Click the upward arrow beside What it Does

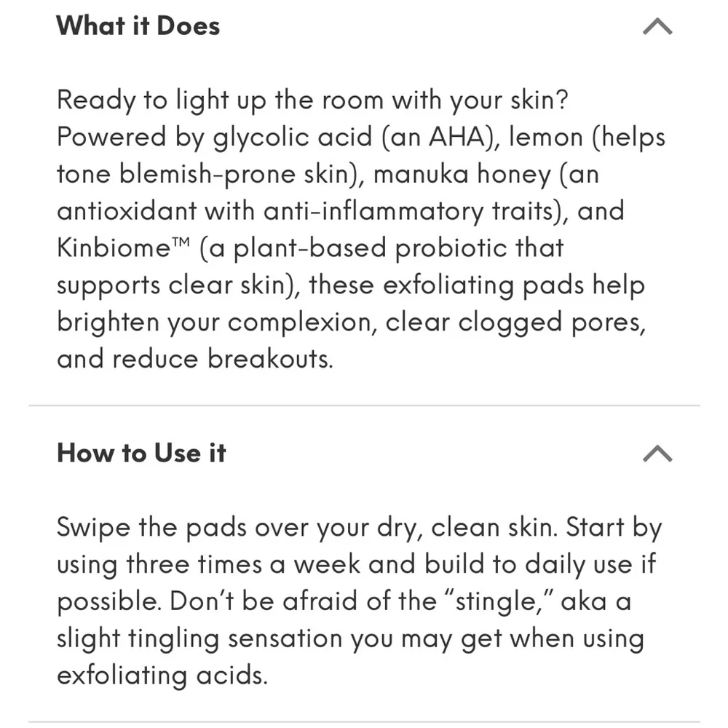point(659,25)
